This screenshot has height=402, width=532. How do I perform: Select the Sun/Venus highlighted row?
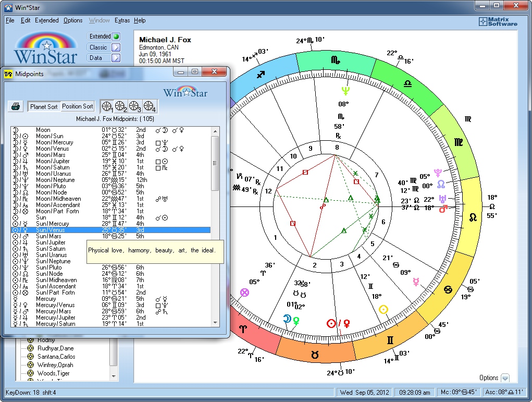tap(111, 230)
